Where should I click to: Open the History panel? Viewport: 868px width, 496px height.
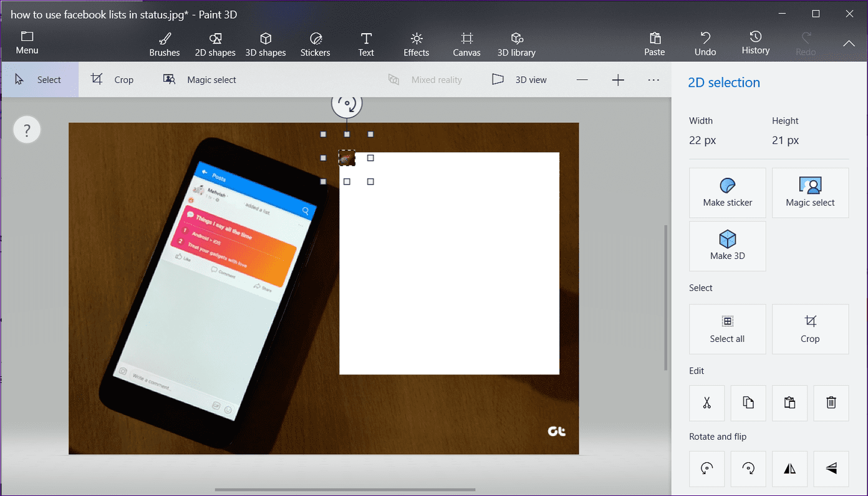756,43
